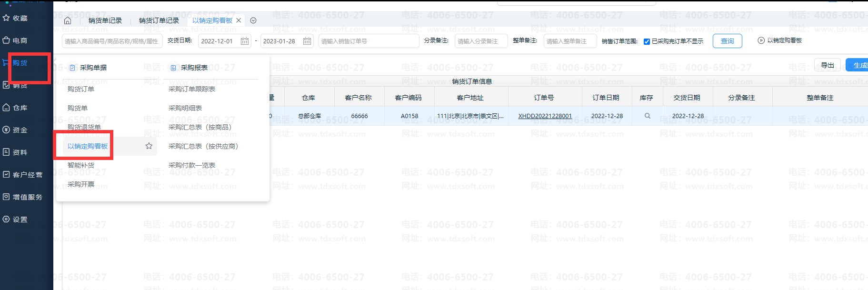Screen dimensions: 868x290
Task: Open start date calendar picker icon
Action: point(245,41)
